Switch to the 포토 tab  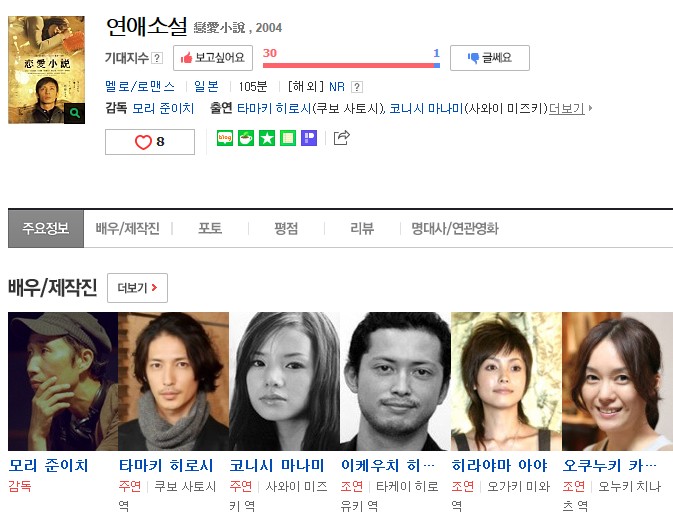pyautogui.click(x=210, y=228)
